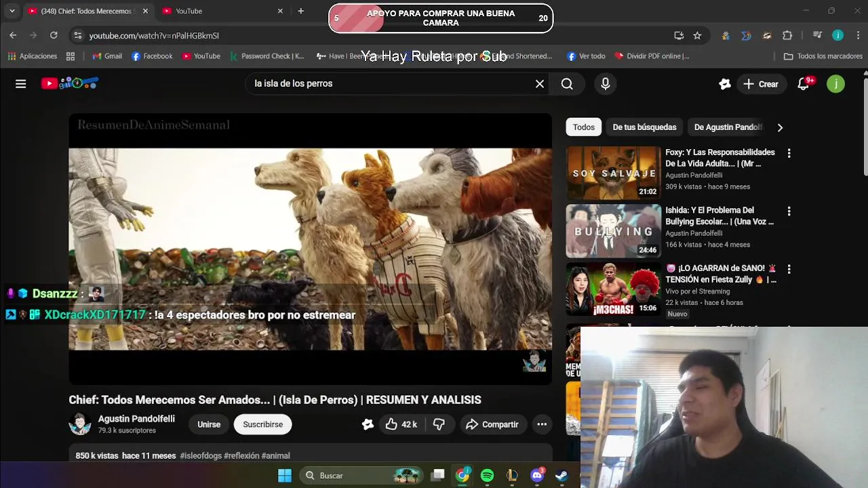Open Steam from the taskbar
868x488 pixels.
[561, 476]
